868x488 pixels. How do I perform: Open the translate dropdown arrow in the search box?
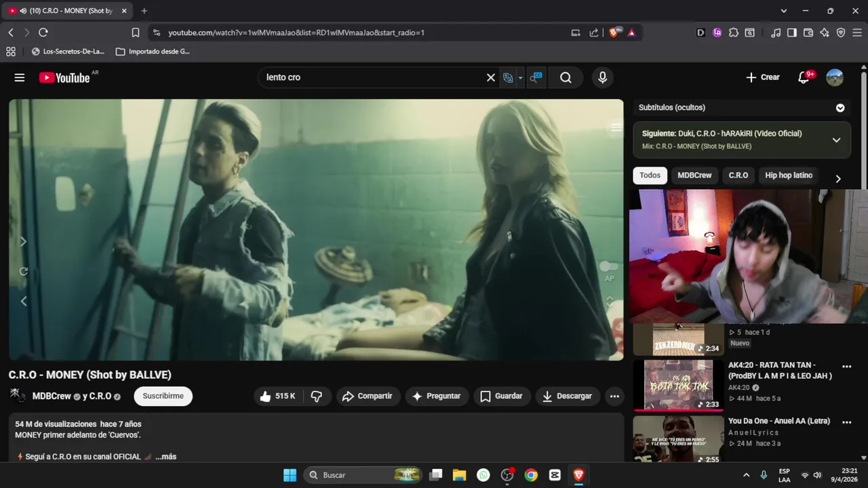click(x=520, y=77)
